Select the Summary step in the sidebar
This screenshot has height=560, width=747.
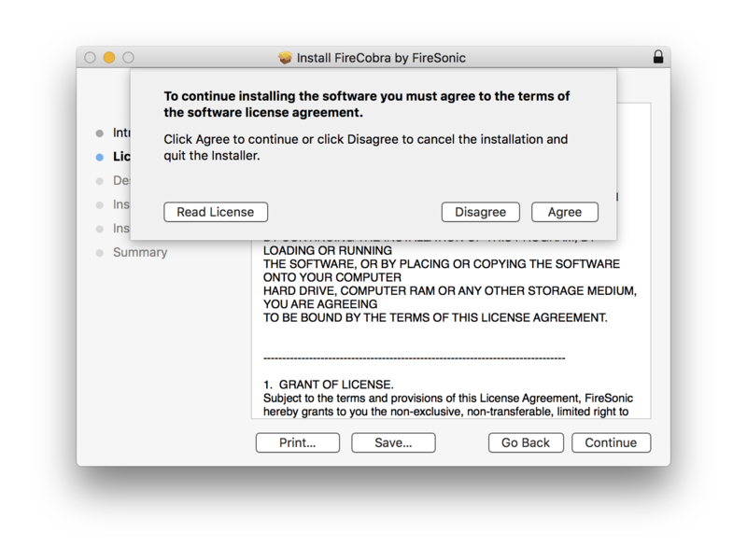coord(140,252)
